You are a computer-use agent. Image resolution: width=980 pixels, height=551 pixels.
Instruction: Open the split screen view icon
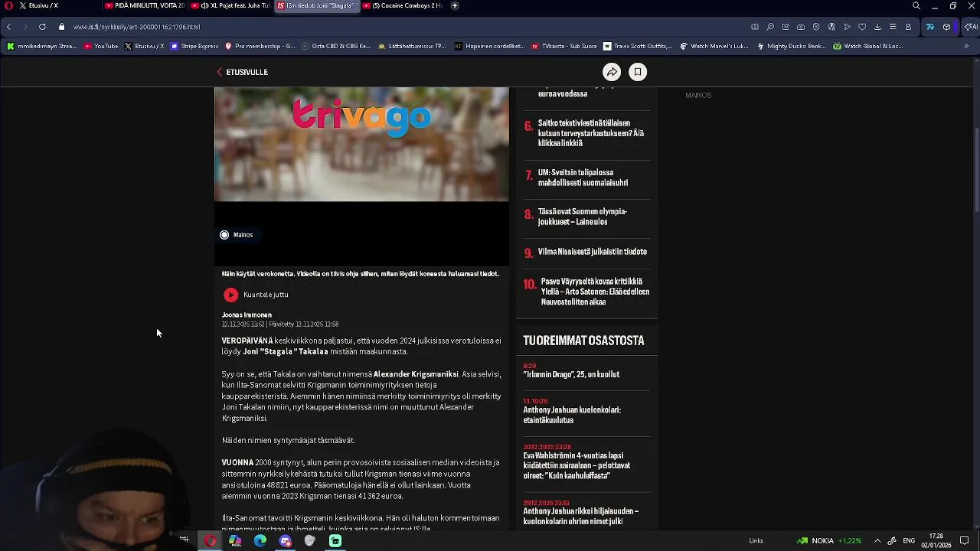[755, 27]
